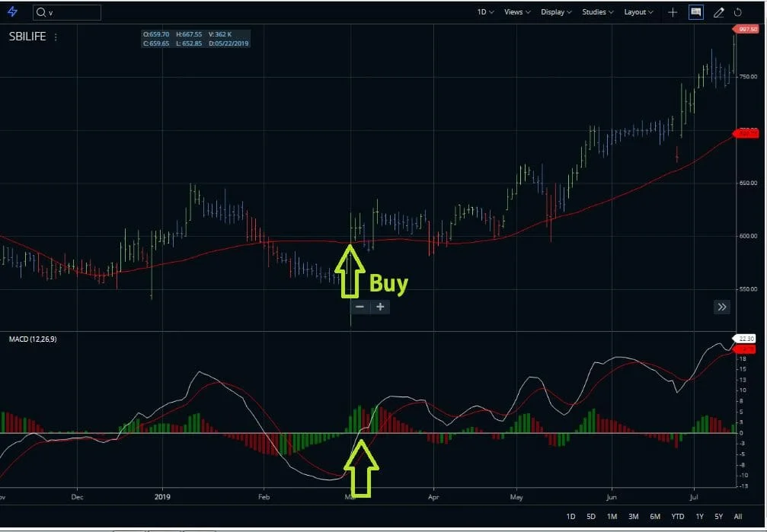Zoom out using the minus button on chart

click(x=360, y=307)
